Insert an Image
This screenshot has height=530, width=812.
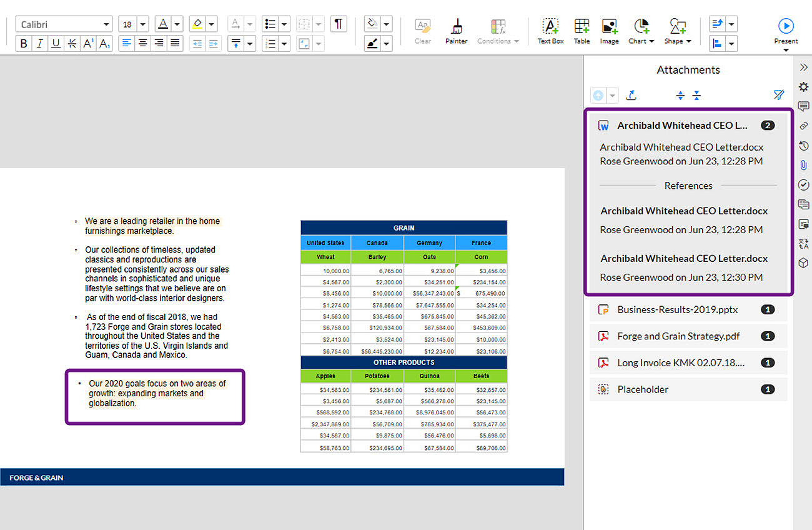(609, 30)
